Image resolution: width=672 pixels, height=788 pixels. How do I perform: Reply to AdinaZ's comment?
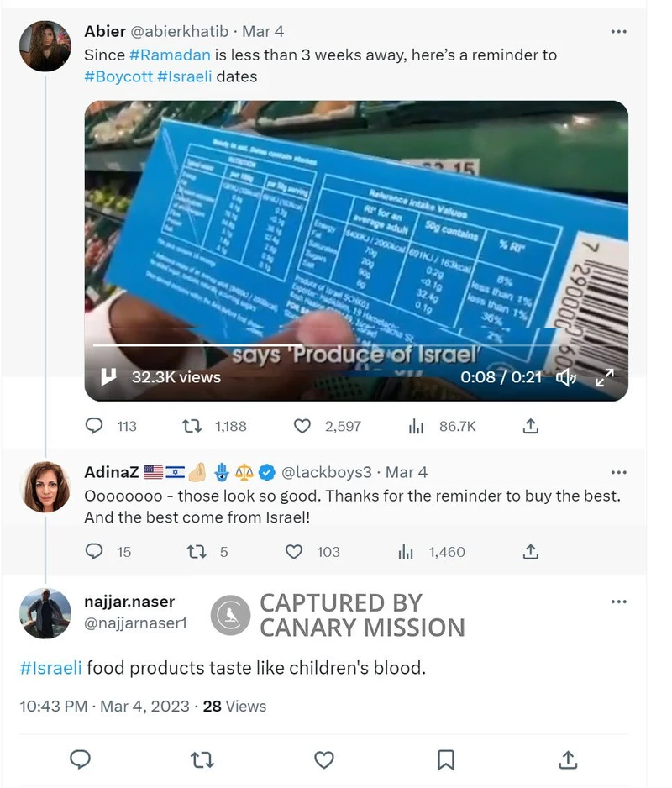(x=95, y=552)
